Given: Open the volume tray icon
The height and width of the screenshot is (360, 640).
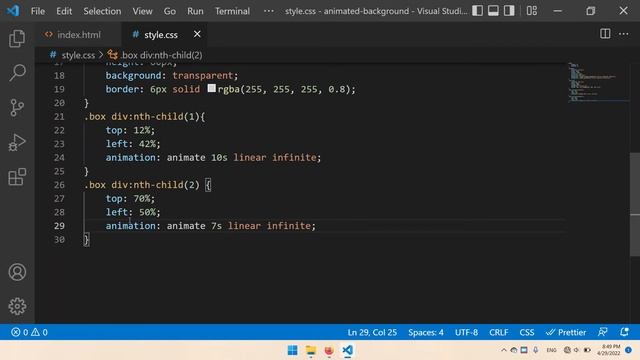Looking at the screenshot, I should (x=577, y=350).
